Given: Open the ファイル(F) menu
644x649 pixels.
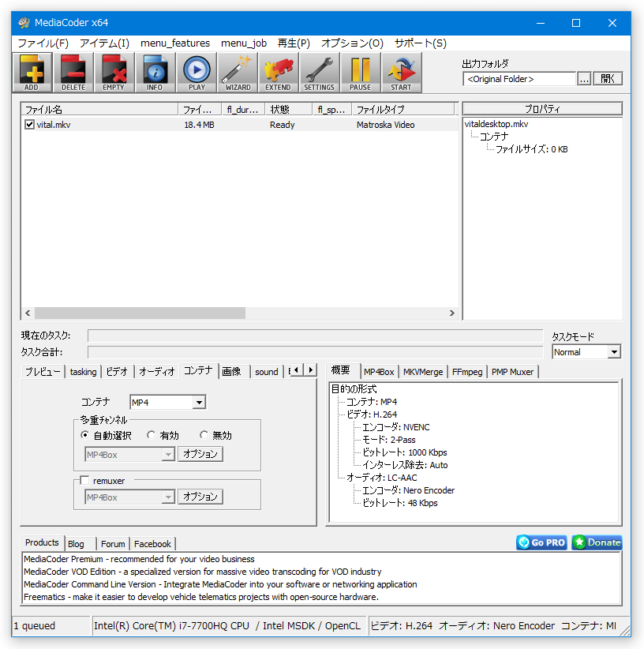Looking at the screenshot, I should click(x=43, y=43).
